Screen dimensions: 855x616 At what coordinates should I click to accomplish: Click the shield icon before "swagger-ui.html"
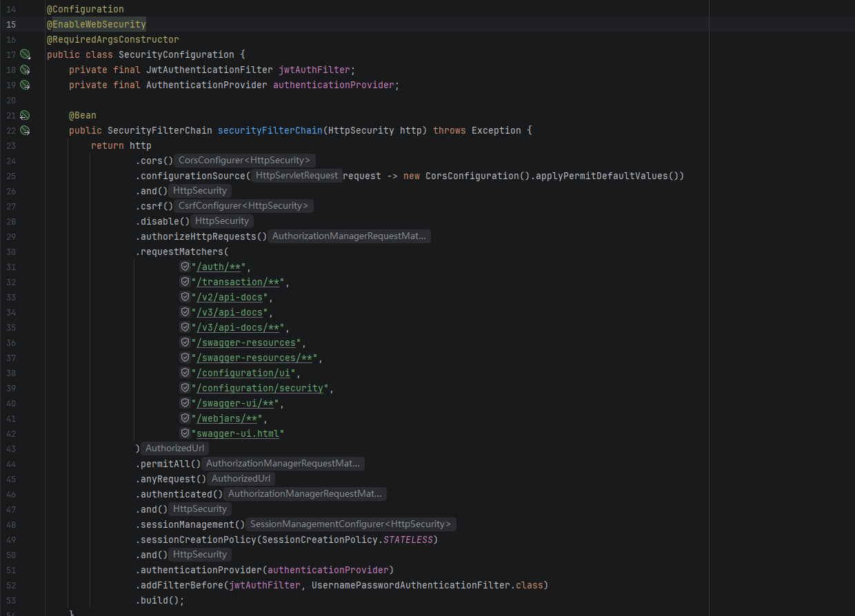coord(185,433)
